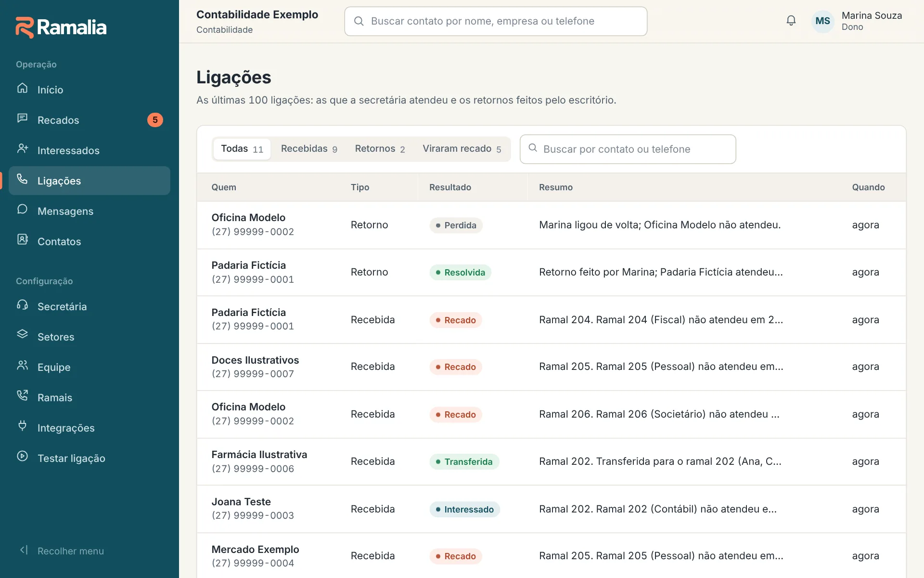Switch to Recebidas tab
The height and width of the screenshot is (578, 924).
click(x=309, y=149)
